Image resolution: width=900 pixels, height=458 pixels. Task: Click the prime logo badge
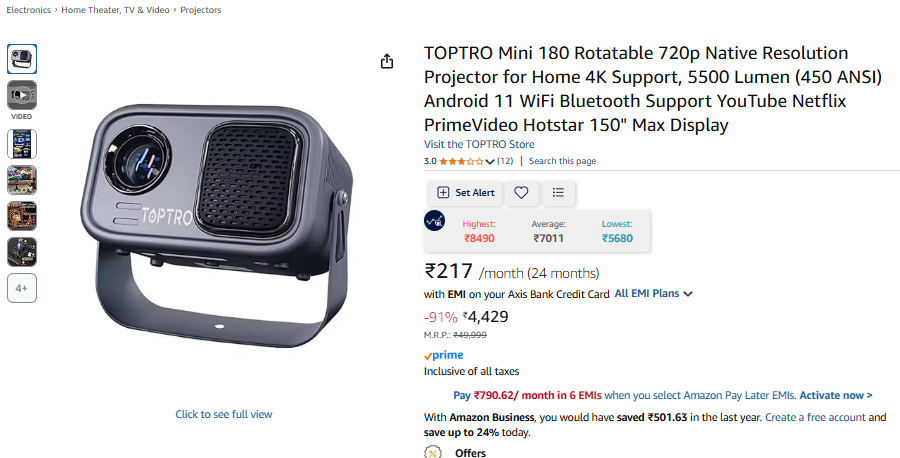point(444,355)
